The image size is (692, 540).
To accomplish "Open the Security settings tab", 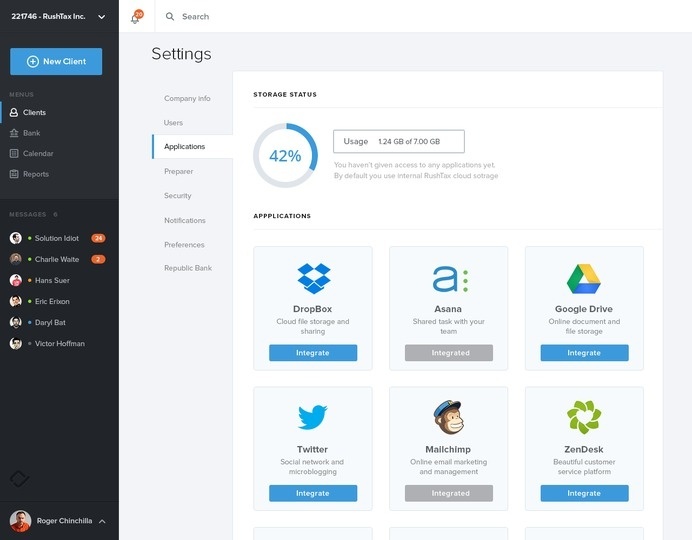I will click(177, 195).
